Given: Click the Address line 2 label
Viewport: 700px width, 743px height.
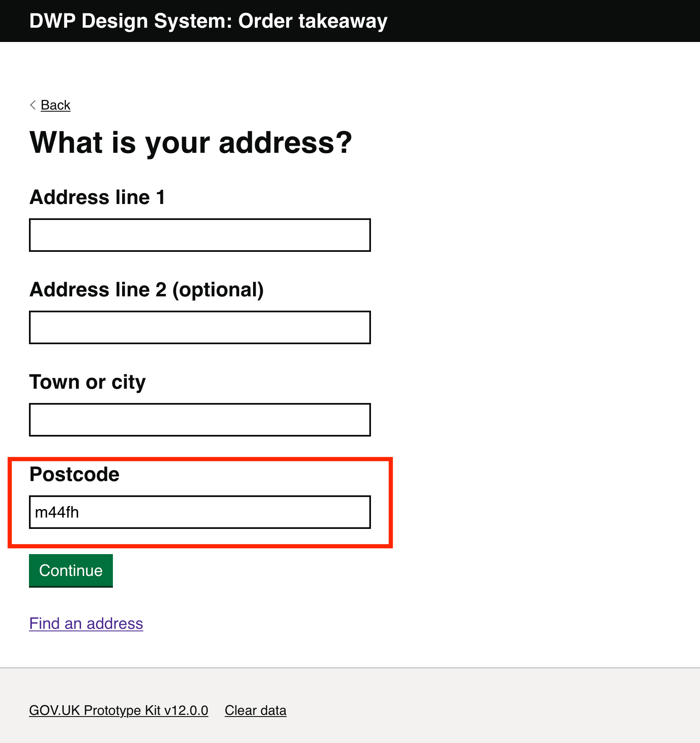Looking at the screenshot, I should click(x=147, y=290).
